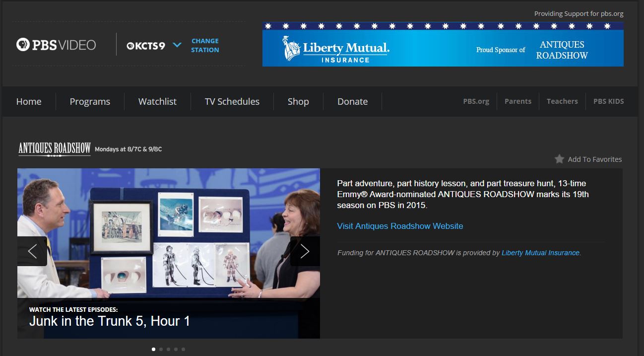The image size is (644, 356).
Task: Open TV Schedules from the nav bar
Action: coord(232,101)
